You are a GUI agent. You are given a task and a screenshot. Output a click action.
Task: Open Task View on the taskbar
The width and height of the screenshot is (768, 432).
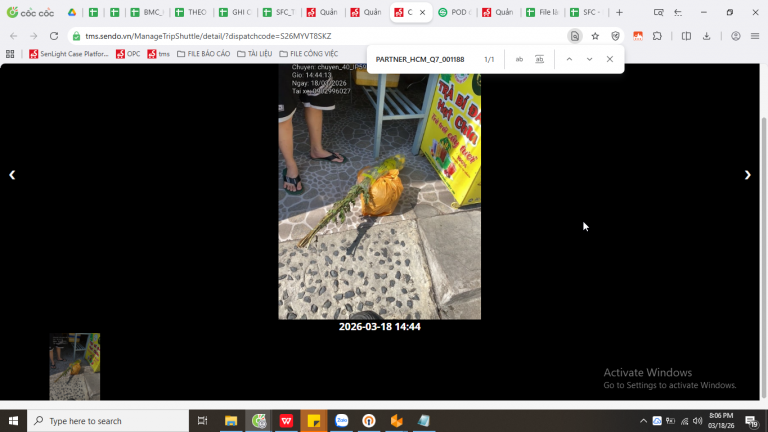(x=202, y=421)
